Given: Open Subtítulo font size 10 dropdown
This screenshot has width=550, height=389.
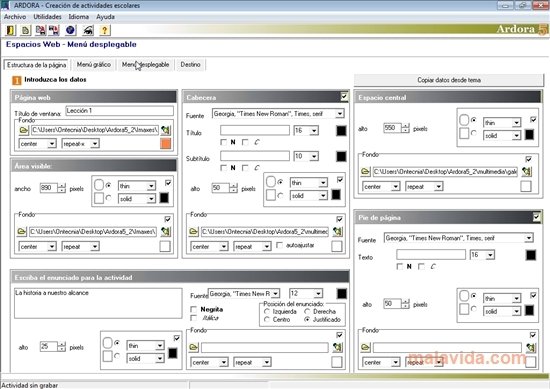Looking at the screenshot, I should (x=314, y=156).
